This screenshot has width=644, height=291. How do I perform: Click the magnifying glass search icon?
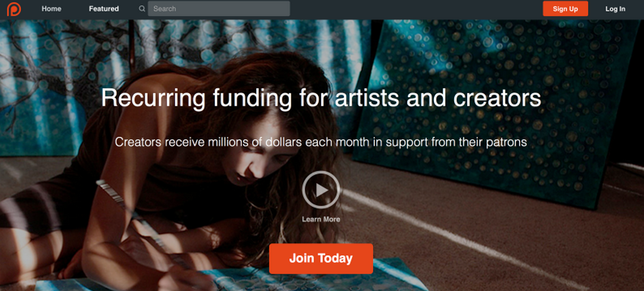click(142, 9)
